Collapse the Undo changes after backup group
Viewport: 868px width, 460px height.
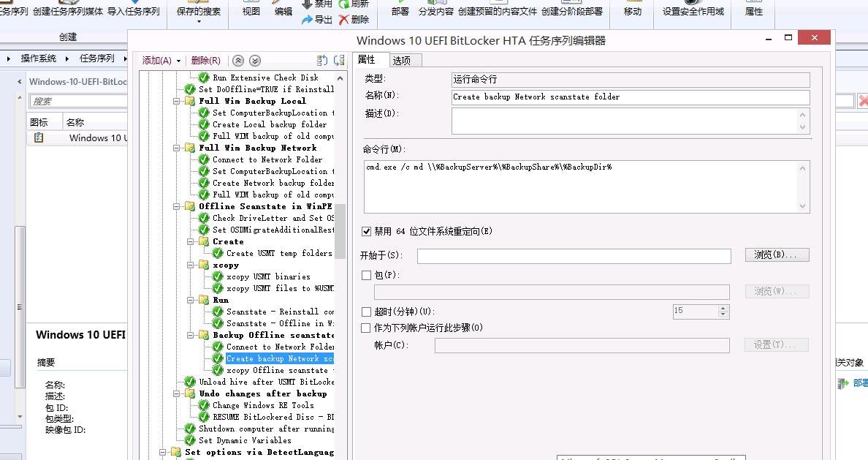pos(177,393)
